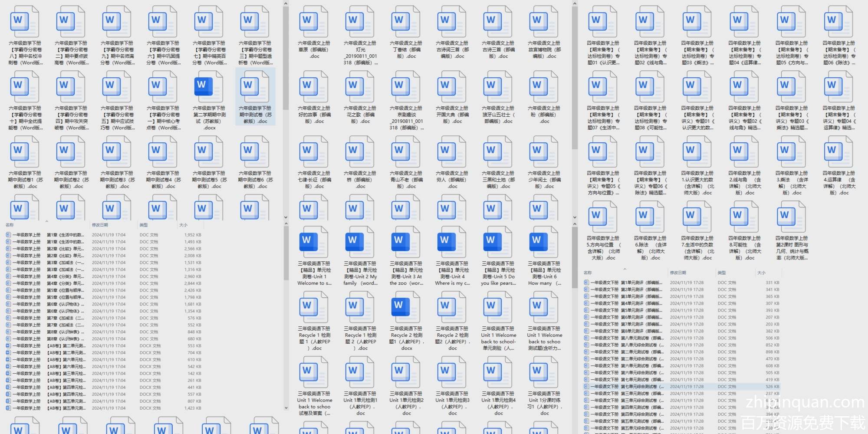Open 六年级语文上册 草原 (部编版) document
Viewport: 868px width, 434px height.
[314, 22]
